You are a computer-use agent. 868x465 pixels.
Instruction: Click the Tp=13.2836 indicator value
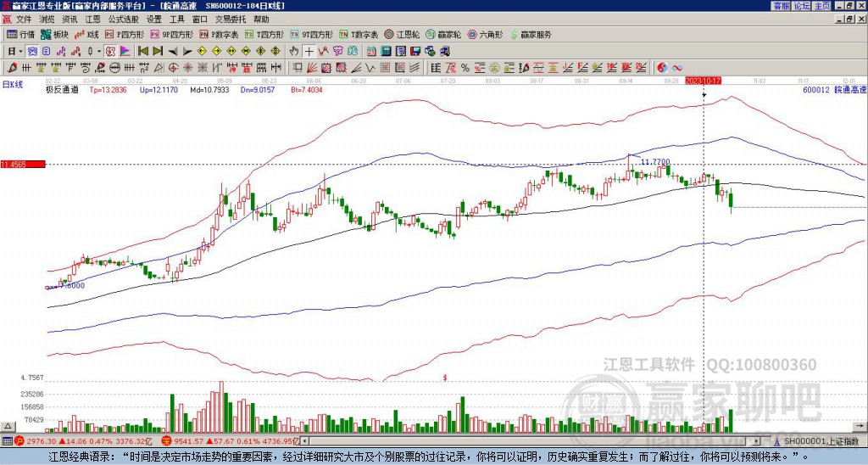pyautogui.click(x=108, y=90)
